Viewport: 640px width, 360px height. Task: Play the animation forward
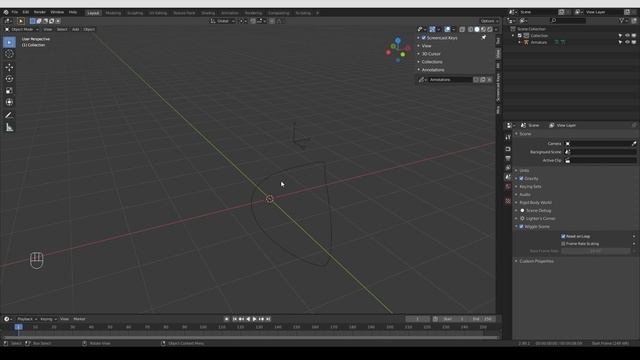pos(254,319)
